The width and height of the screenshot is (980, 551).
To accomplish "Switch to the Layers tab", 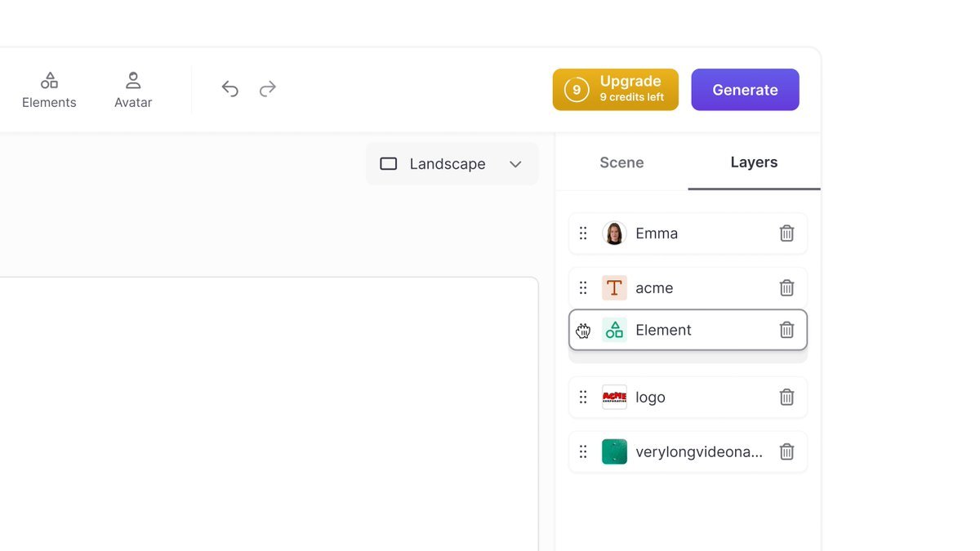I will pyautogui.click(x=754, y=162).
